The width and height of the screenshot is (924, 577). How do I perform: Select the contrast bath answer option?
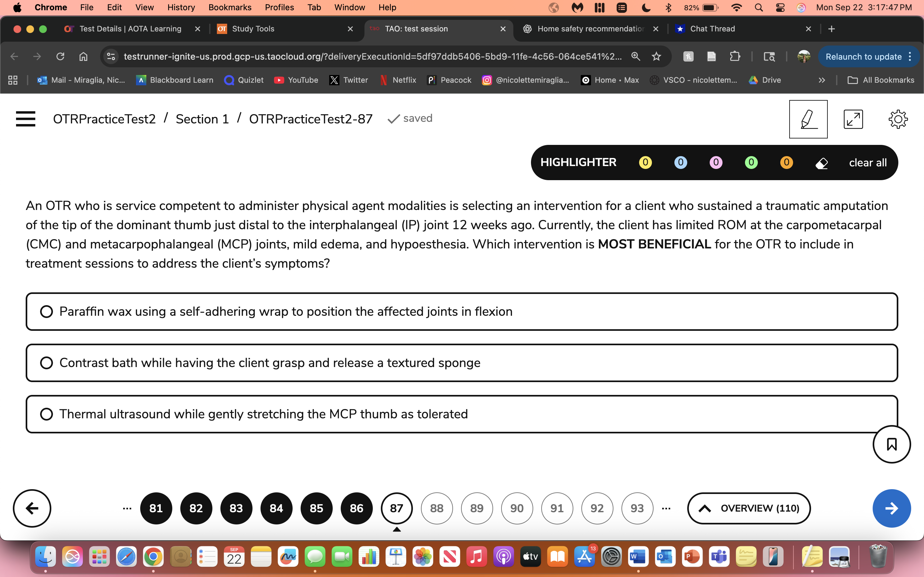pos(47,363)
